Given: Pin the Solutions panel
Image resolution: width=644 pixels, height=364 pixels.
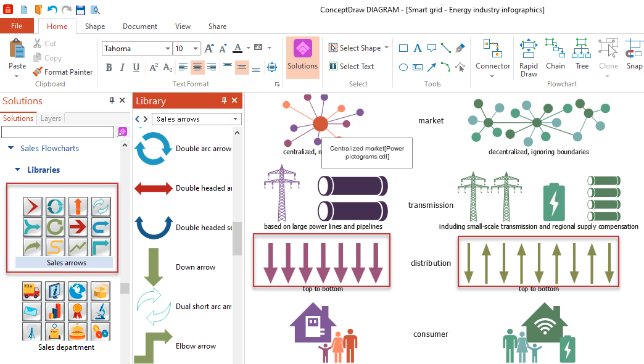Looking at the screenshot, I should (112, 100).
